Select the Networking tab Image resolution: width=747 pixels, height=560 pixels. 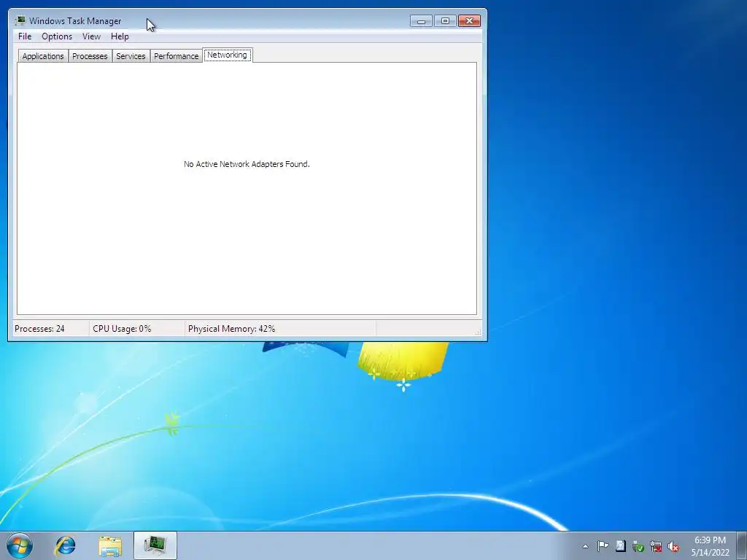(x=228, y=55)
